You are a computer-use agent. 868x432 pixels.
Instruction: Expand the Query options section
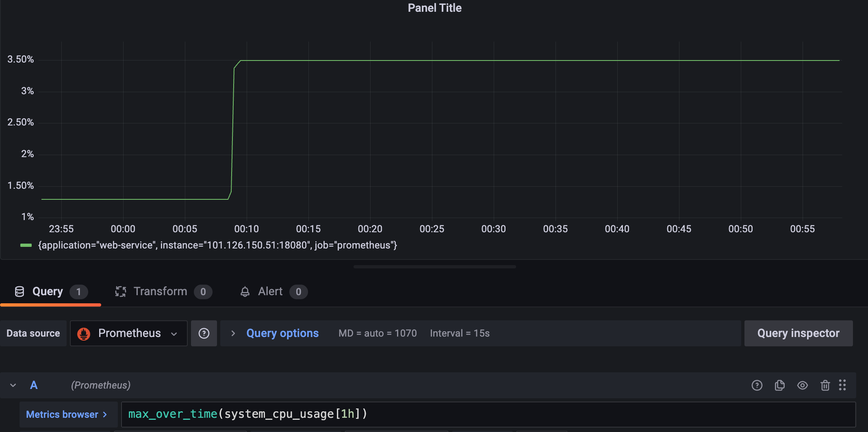click(282, 333)
